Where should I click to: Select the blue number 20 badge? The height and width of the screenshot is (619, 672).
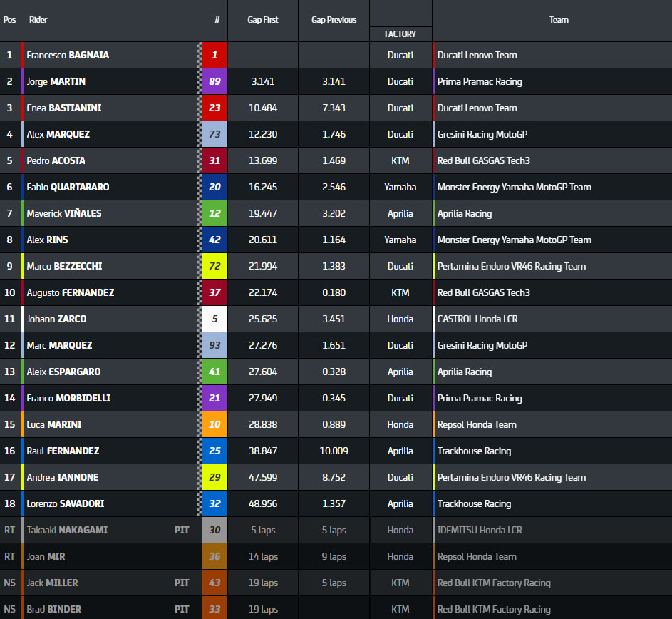[x=214, y=187]
